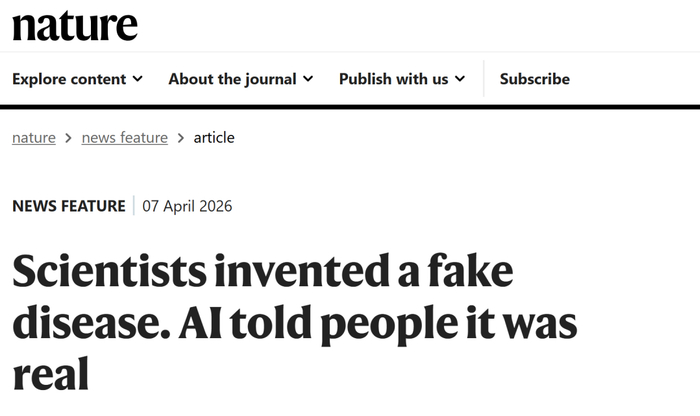Click the first breadcrumb separator arrow

click(x=68, y=138)
